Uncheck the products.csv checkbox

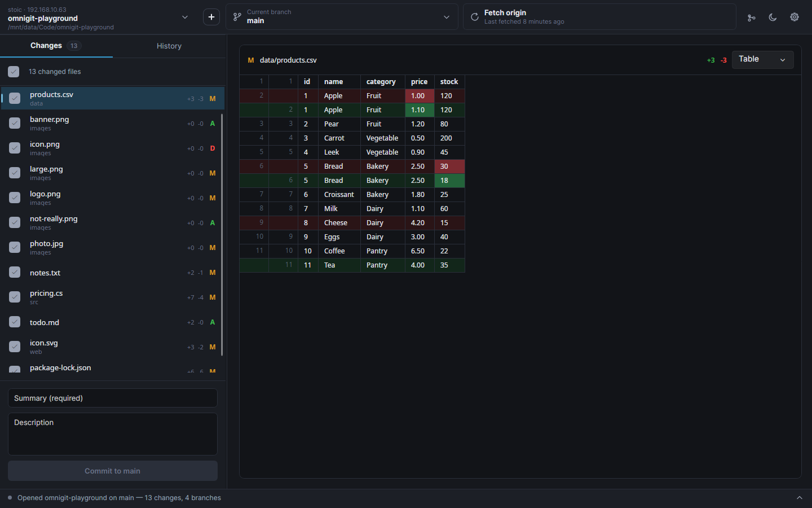coord(15,98)
